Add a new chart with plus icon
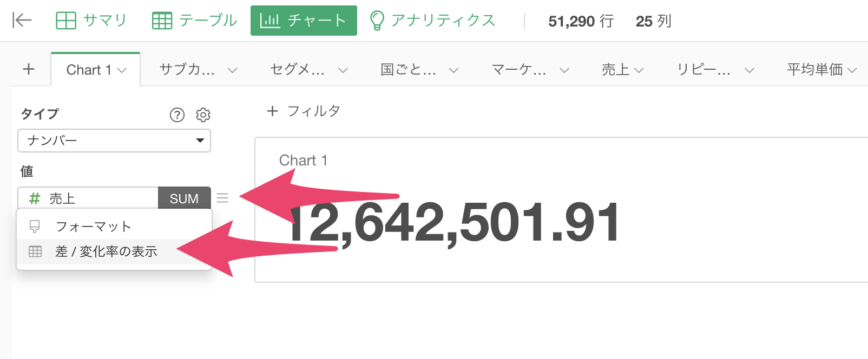Image resolution: width=868 pixels, height=359 pixels. click(29, 69)
